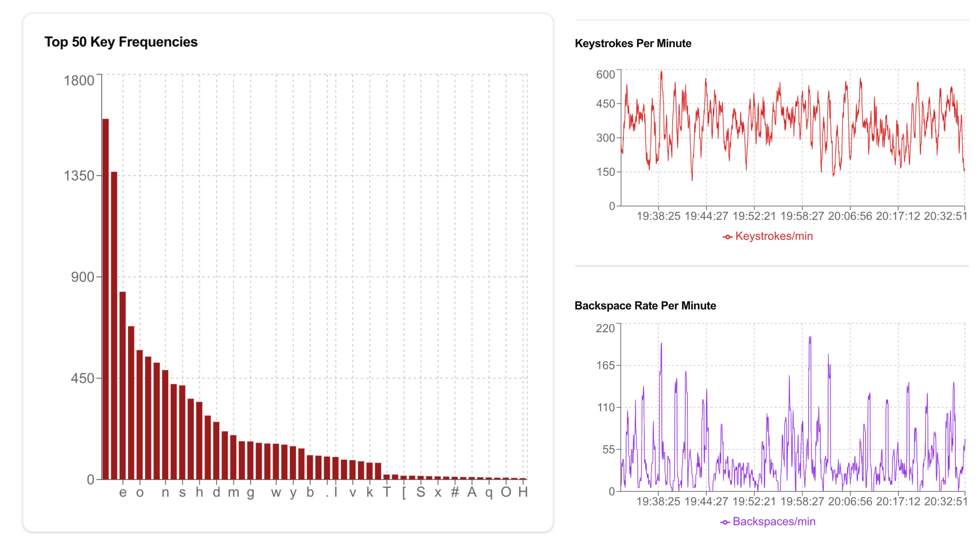Select the second-tallest key frequency bar

[x=114, y=326]
